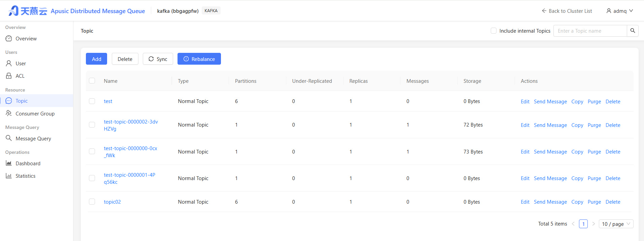Click the ACL lock icon in sidebar

pos(9,76)
